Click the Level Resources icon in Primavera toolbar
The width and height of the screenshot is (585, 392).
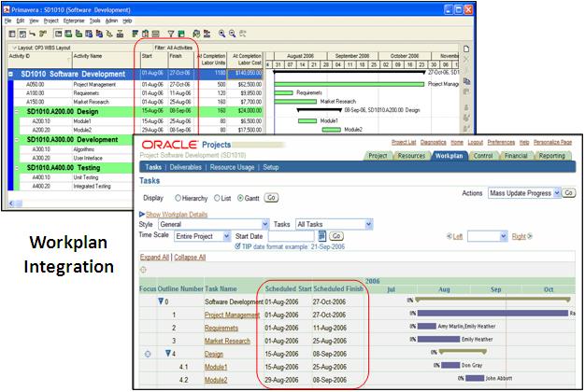coord(207,34)
